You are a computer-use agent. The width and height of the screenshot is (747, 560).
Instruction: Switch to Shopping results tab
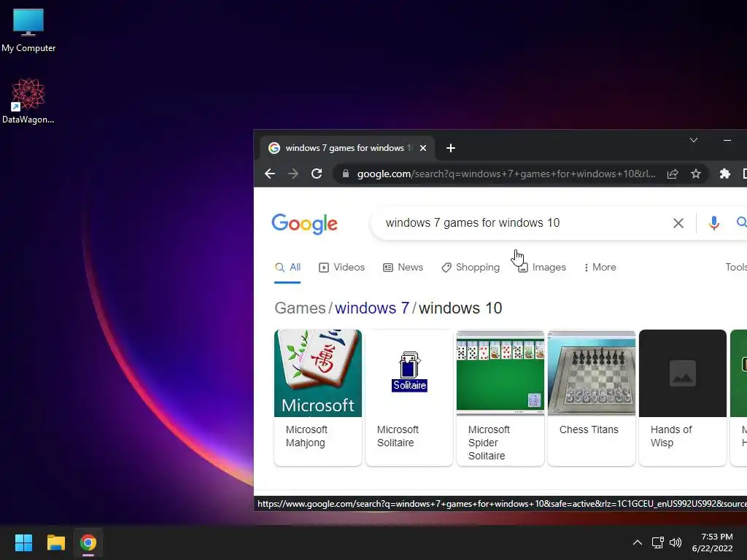471,268
